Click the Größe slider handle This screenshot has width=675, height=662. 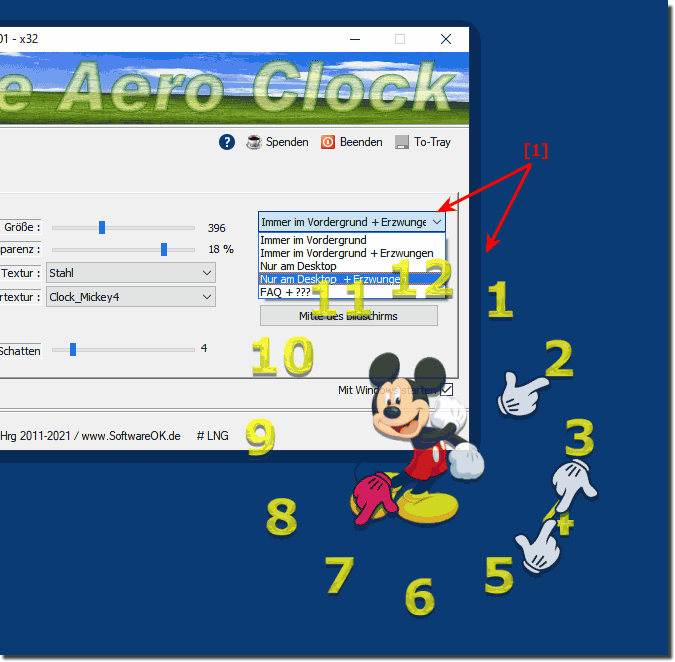point(102,227)
